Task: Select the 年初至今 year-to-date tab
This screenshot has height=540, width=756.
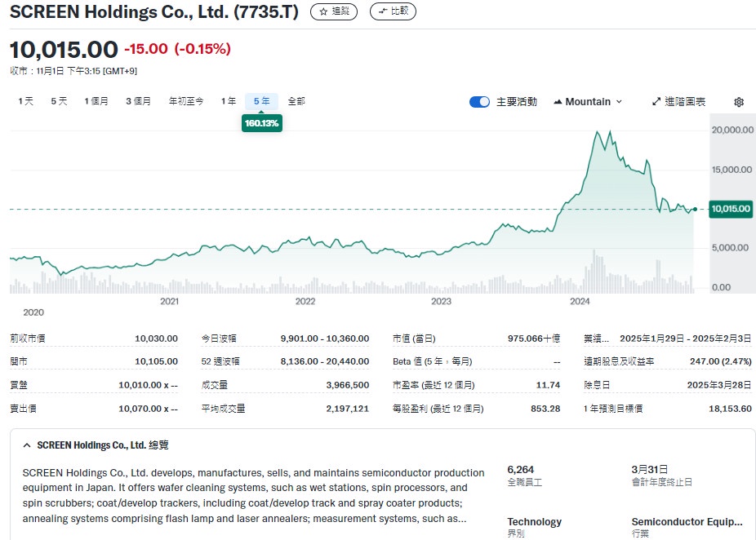Action: [186, 101]
